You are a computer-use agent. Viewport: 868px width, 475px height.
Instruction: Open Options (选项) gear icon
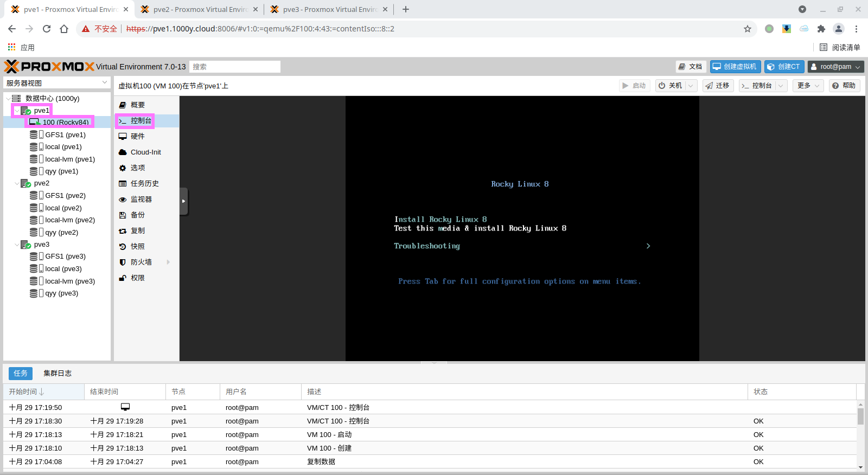click(x=123, y=168)
